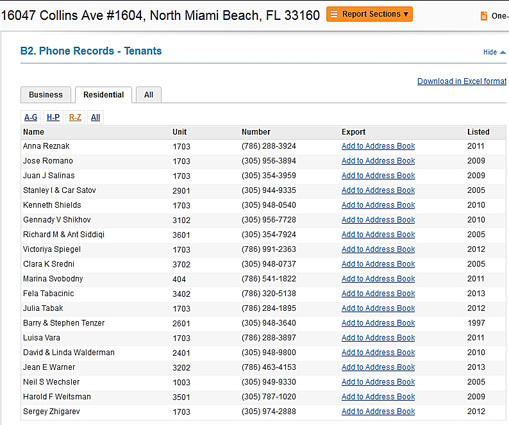Add Anna Reznak to Address Book
This screenshot has width=509, height=425.
[378, 146]
